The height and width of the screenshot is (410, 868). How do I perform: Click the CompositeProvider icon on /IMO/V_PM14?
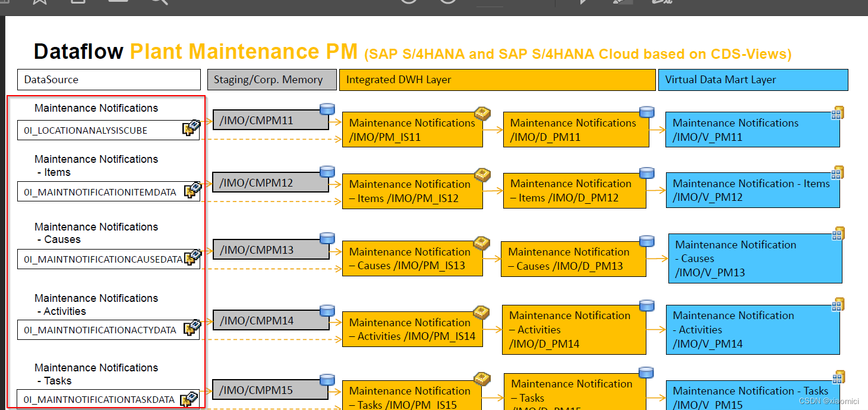click(838, 305)
